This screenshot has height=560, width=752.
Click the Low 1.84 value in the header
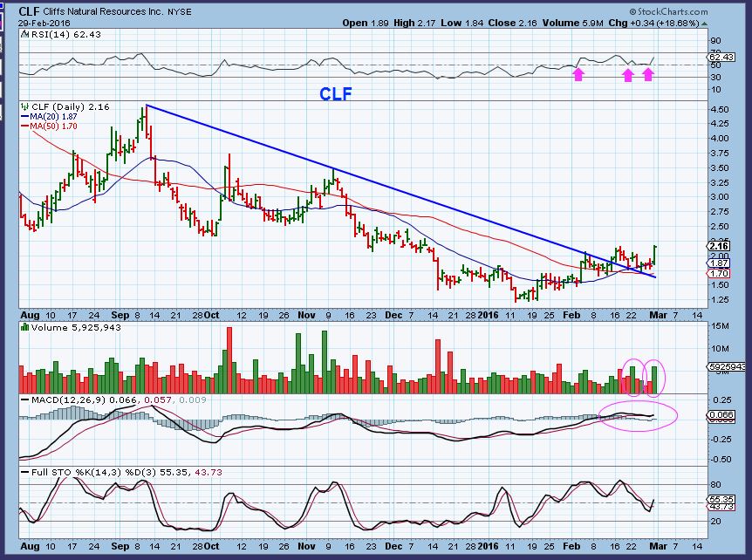point(461,23)
